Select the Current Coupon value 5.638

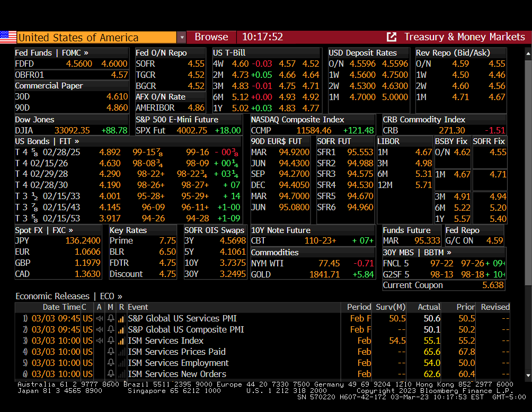coord(493,285)
